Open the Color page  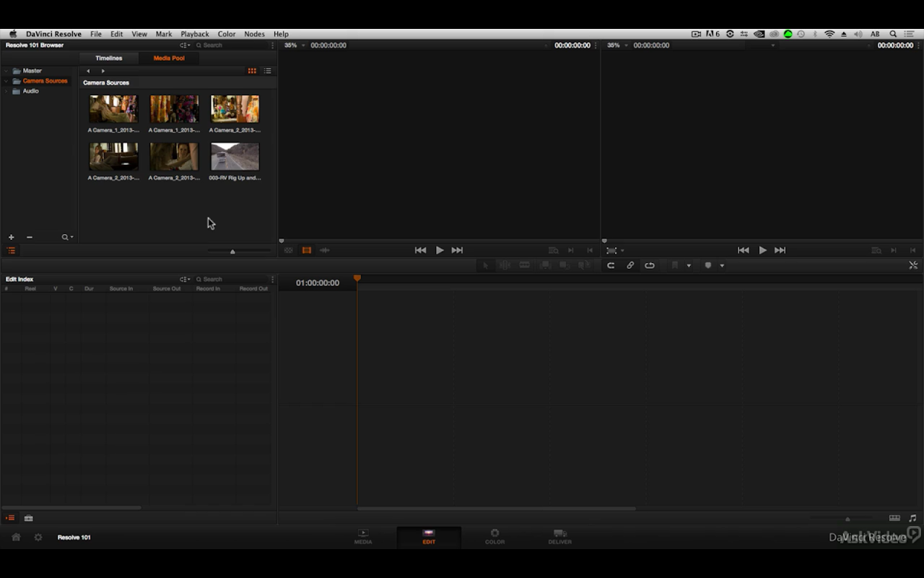click(494, 536)
